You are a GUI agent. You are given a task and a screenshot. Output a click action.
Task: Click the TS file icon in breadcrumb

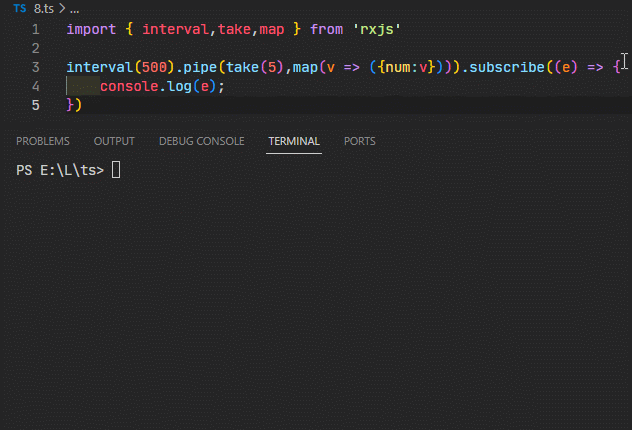coord(20,7)
